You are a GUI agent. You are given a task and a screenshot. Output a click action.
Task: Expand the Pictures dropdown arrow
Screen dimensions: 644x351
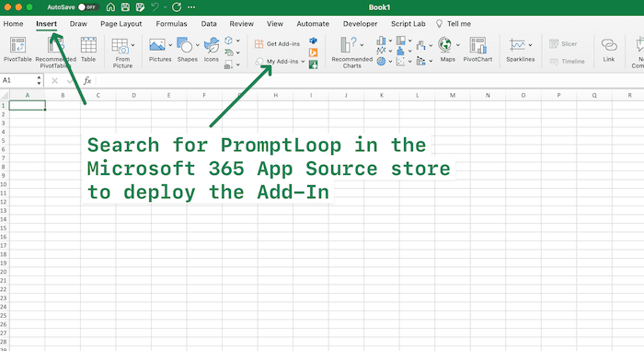tap(170, 45)
